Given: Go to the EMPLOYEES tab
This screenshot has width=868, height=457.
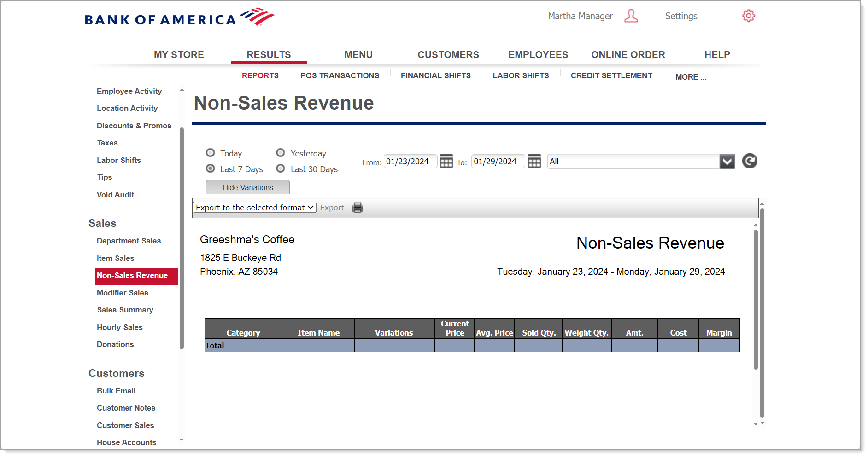Looking at the screenshot, I should [x=538, y=55].
